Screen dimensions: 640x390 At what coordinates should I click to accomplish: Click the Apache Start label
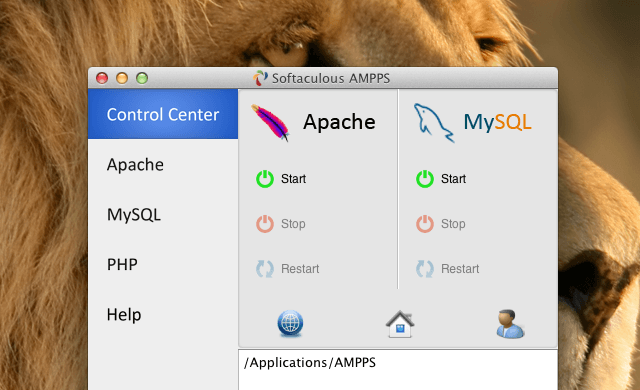coord(293,179)
